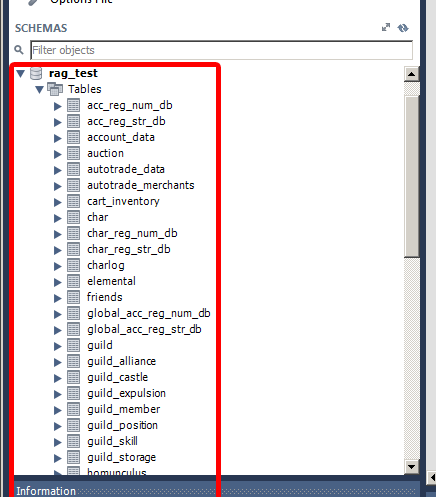The width and height of the screenshot is (436, 497).
Task: Expand the auction table
Action: coord(58,154)
